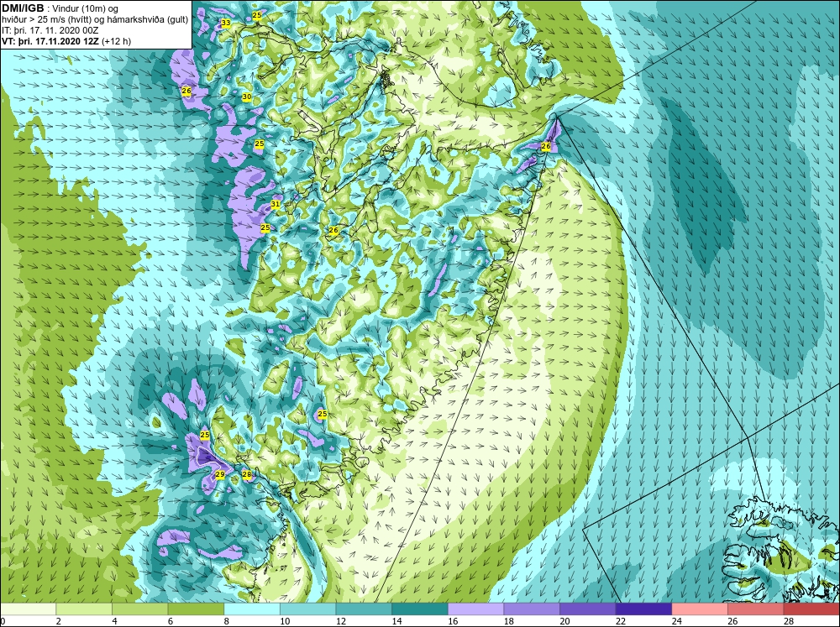
Task: Click the "Vindur (10m) og" title text
Action: coord(87,8)
